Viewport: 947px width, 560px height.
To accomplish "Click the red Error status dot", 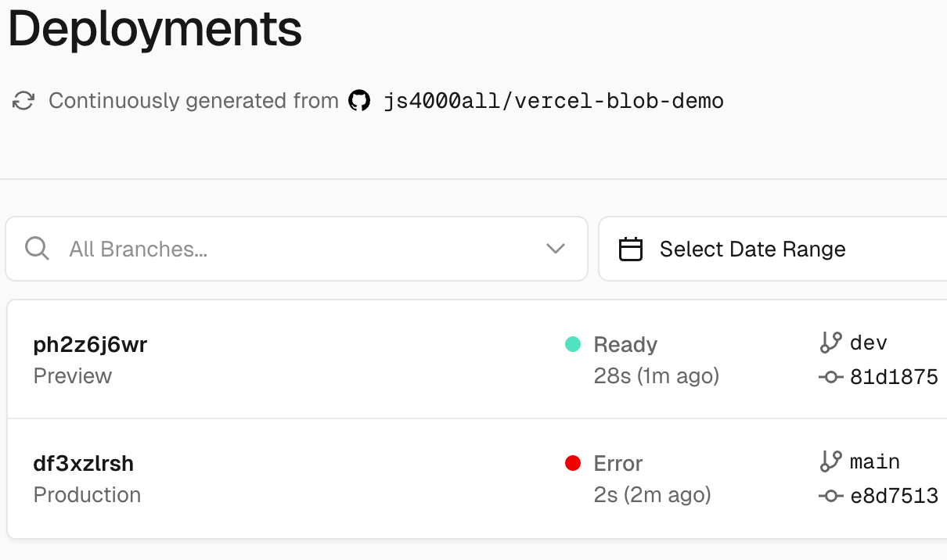I will [573, 463].
